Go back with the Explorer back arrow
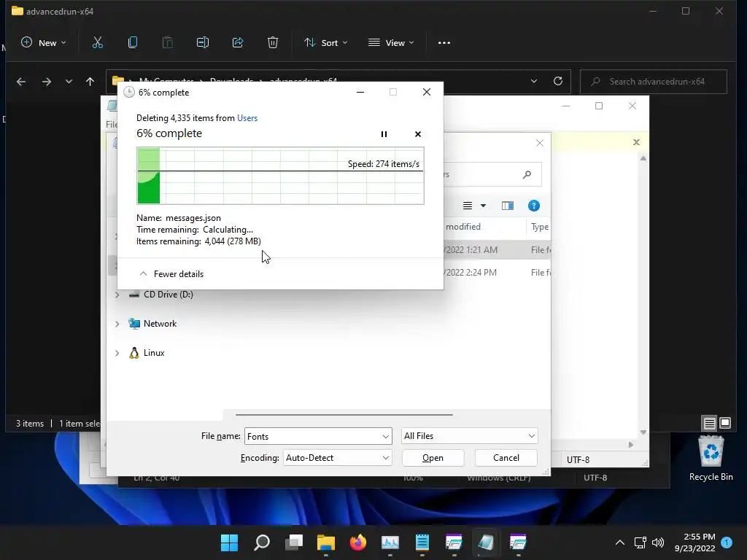The image size is (747, 560). [21, 82]
